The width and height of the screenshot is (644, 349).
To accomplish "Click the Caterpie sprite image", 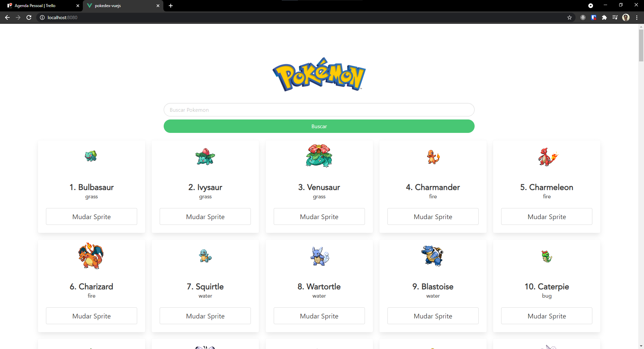I will coord(547,256).
